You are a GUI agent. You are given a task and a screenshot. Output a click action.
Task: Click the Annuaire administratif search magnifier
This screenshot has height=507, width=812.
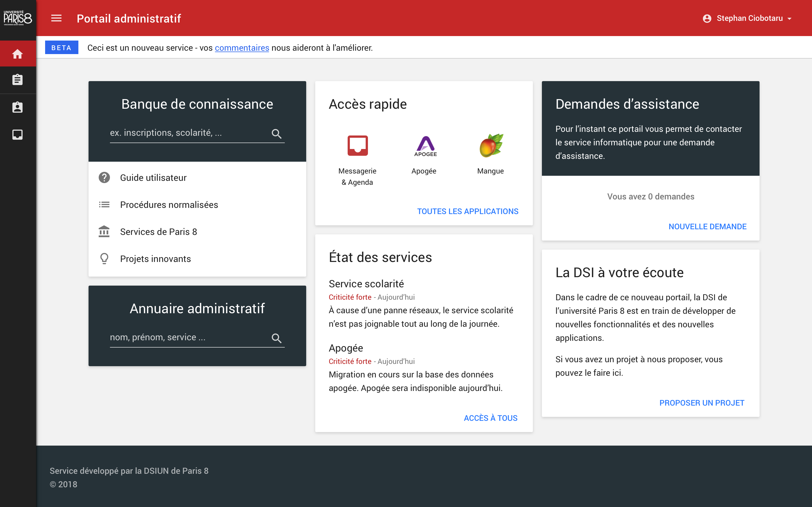click(x=277, y=338)
